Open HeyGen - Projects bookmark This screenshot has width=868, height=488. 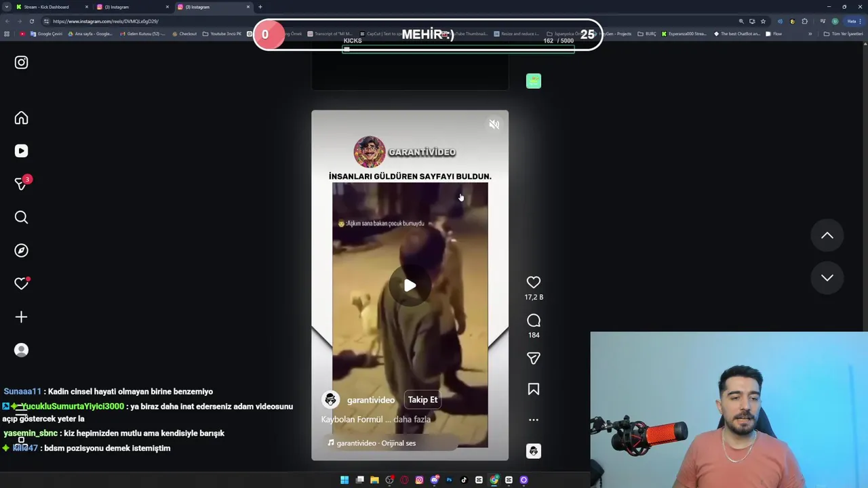(613, 34)
